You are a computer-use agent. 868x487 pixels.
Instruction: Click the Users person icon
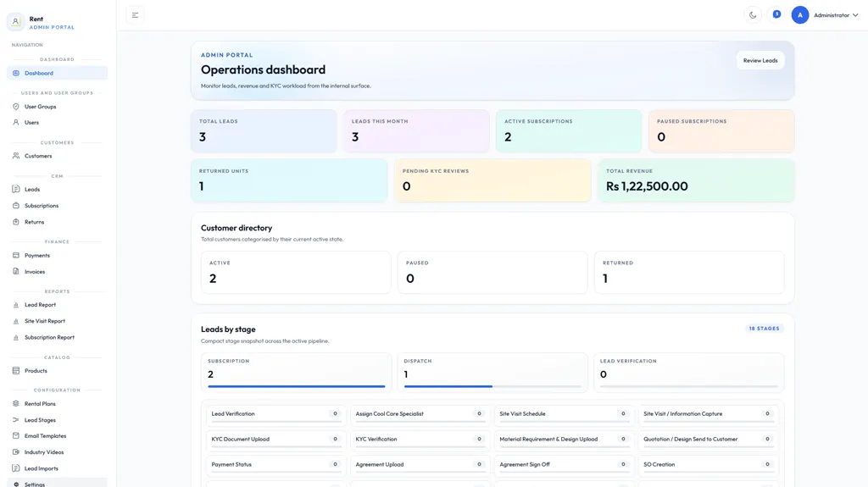click(15, 122)
